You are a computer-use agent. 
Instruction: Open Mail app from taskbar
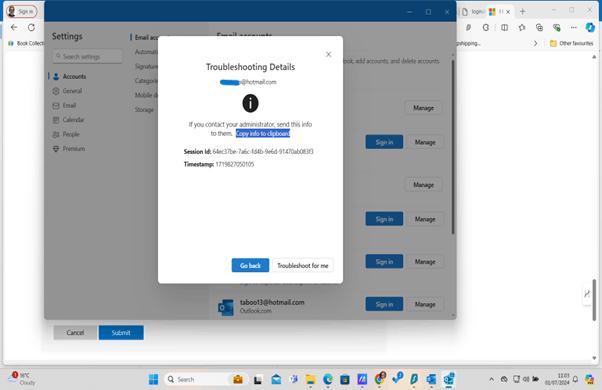276,379
